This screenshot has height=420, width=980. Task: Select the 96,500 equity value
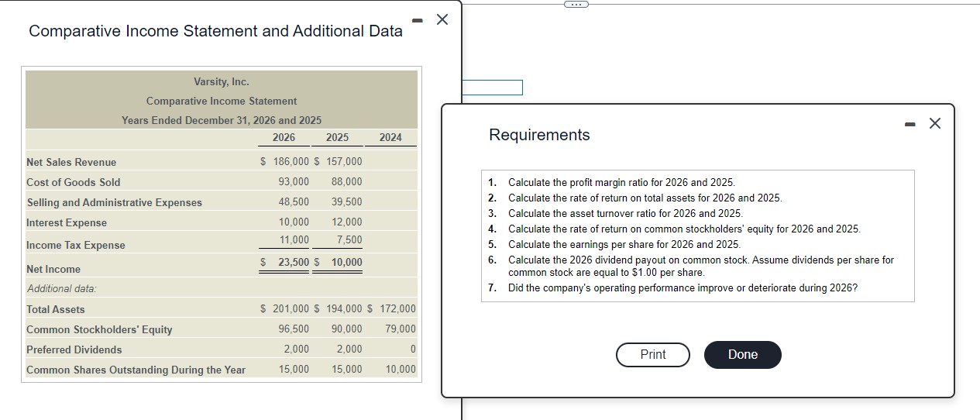(294, 329)
